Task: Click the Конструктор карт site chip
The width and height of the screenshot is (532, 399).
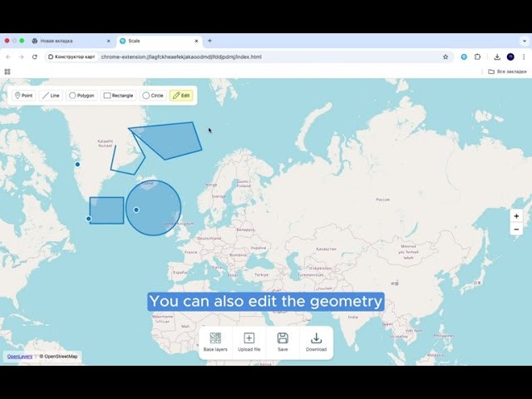Action: [x=71, y=57]
